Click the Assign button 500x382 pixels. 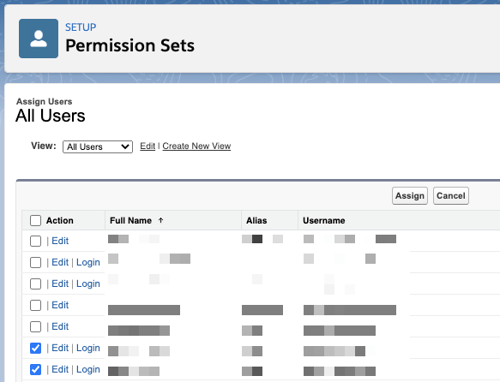(410, 196)
